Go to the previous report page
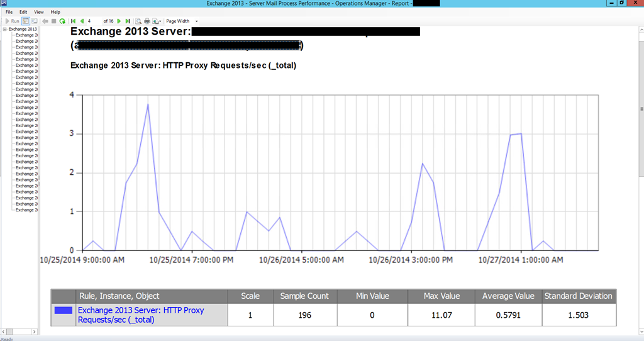Image resolution: width=644 pixels, height=341 pixels. [82, 21]
